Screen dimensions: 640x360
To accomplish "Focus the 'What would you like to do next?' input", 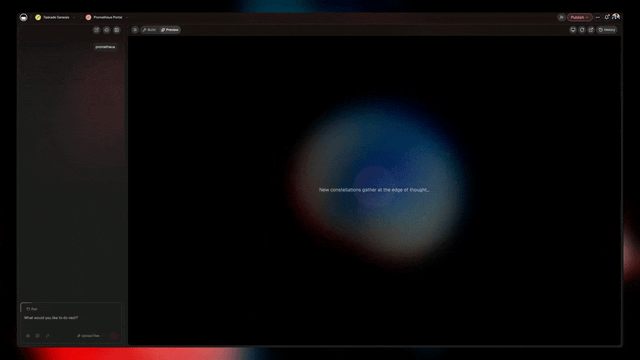I will 71,318.
